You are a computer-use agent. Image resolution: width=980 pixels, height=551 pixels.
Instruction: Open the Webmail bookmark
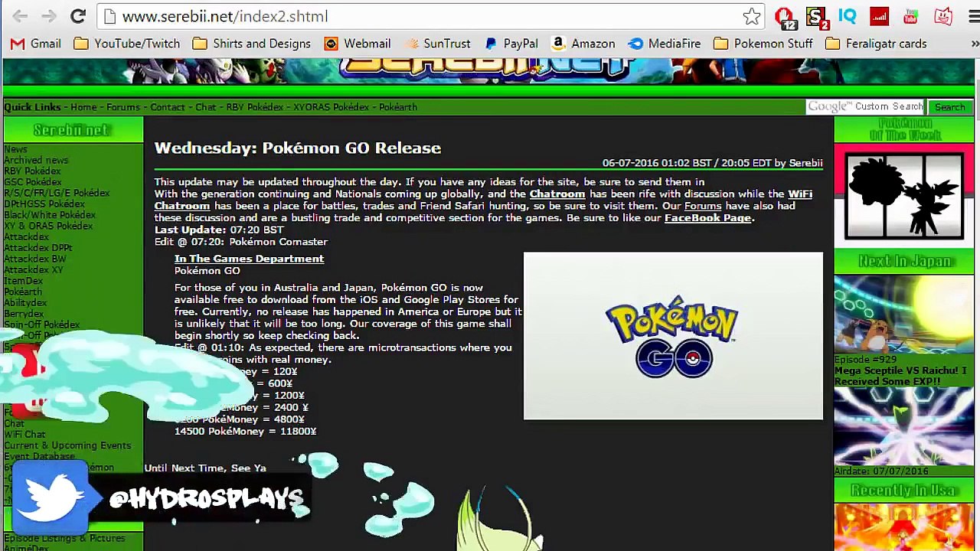tap(358, 44)
